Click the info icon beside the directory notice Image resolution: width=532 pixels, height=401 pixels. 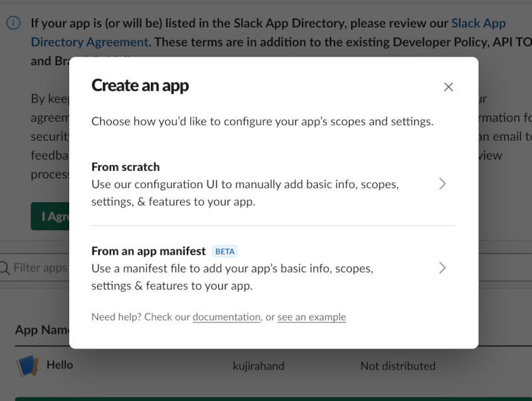(x=13, y=23)
